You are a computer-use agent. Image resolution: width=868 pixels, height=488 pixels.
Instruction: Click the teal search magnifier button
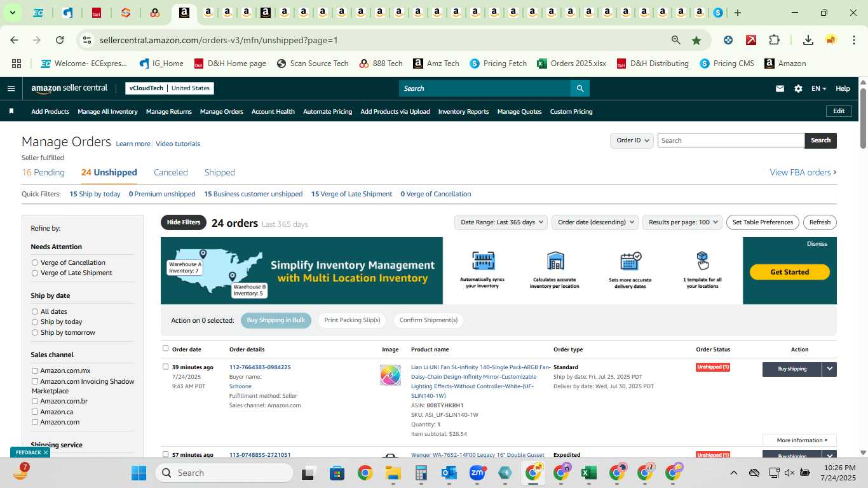coord(580,88)
